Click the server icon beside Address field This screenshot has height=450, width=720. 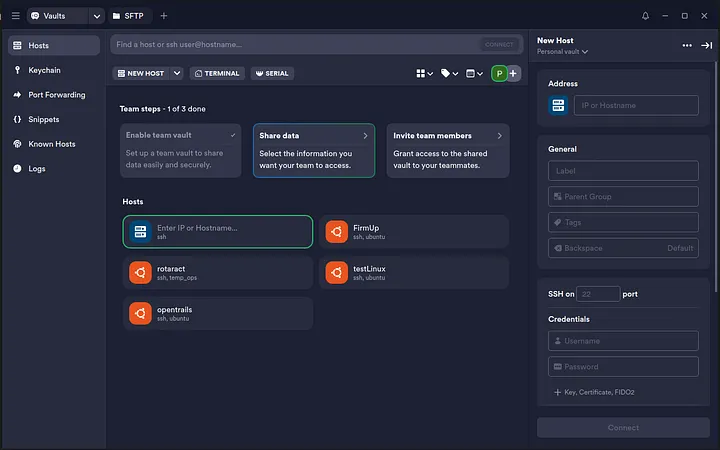point(558,105)
